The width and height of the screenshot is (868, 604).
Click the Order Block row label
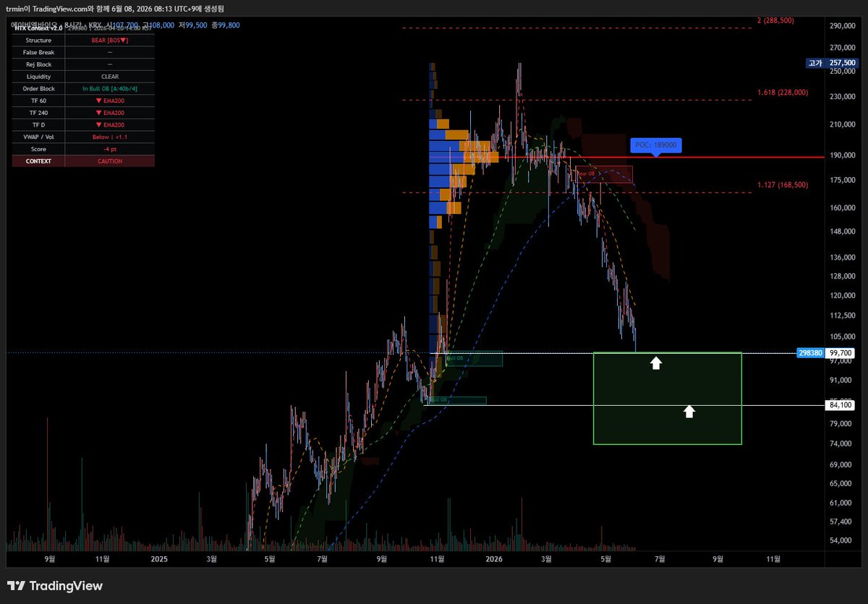coord(38,88)
